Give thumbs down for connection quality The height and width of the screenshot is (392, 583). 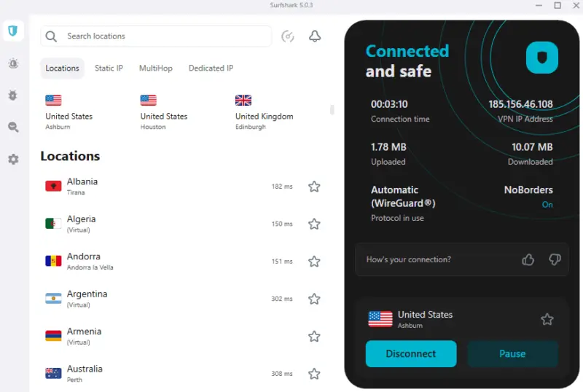[555, 259]
